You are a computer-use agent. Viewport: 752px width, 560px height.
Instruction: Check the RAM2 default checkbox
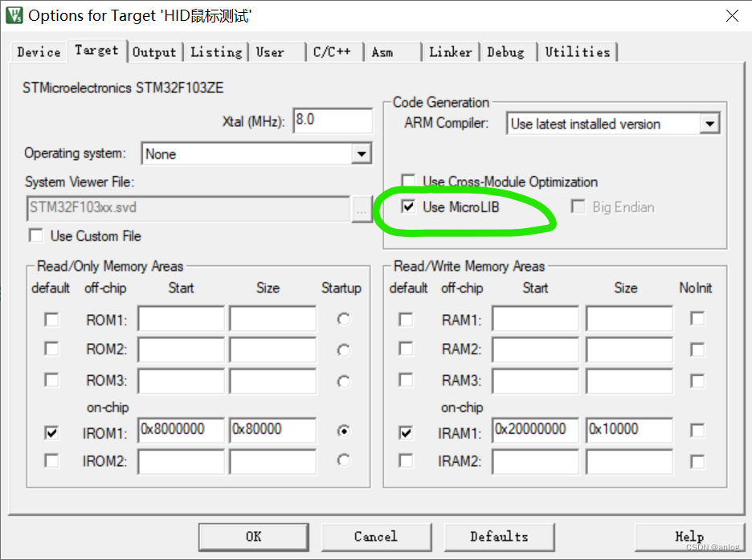[x=406, y=349]
